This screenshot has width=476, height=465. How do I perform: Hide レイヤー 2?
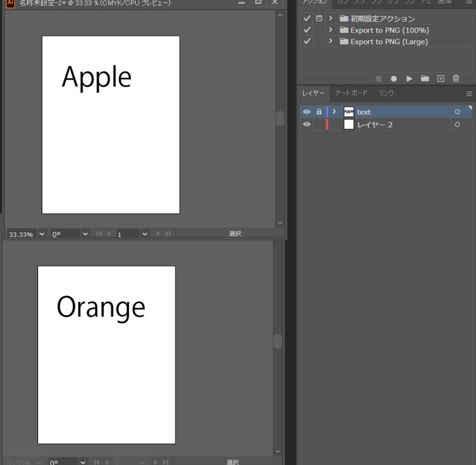306,124
